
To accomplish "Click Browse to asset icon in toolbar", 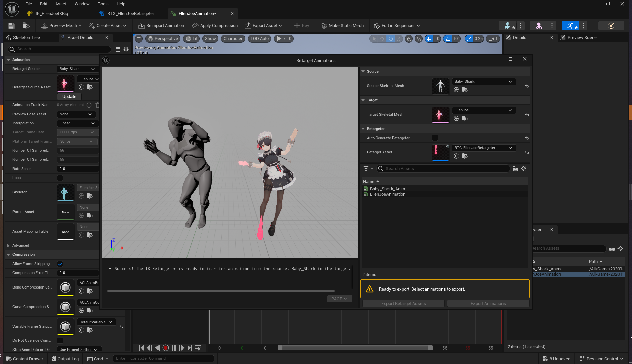I will tap(26, 26).
